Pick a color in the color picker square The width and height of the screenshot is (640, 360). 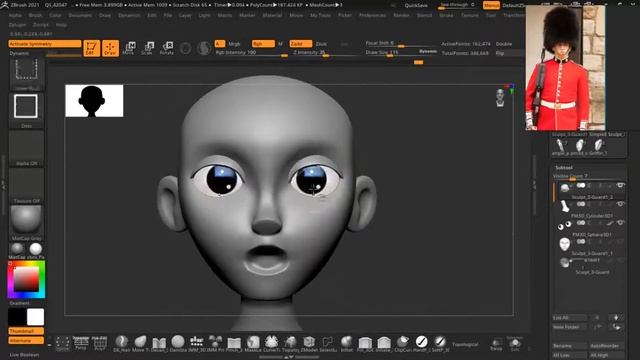[x=26, y=279]
